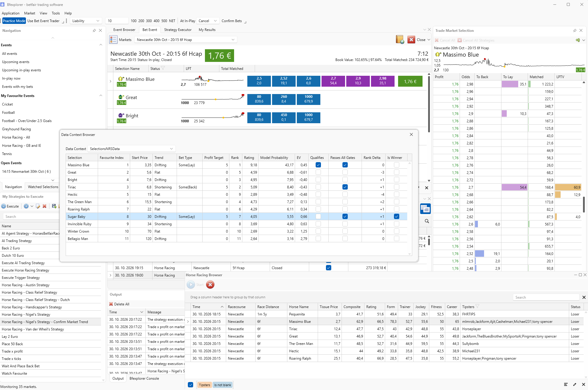Click the filter icon on Status column header
Viewport: 588px width, 390px height.
163,68
